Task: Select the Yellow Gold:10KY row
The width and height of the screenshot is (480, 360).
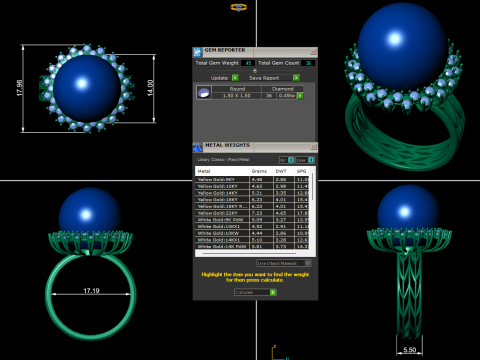Action: (x=252, y=186)
